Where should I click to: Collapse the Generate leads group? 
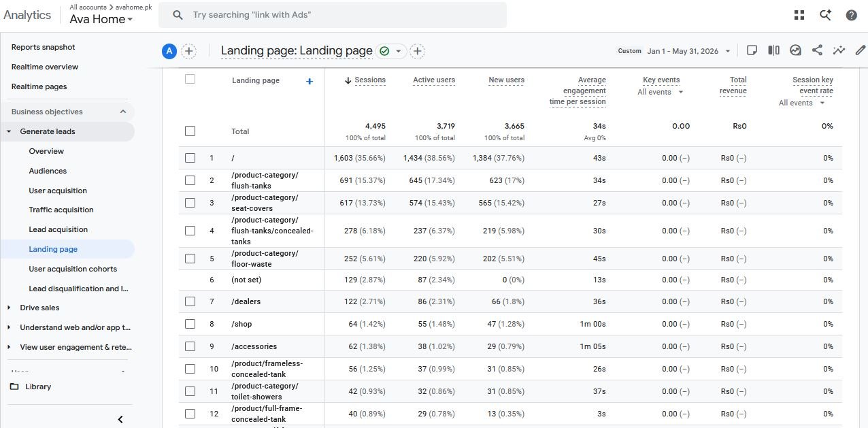(x=9, y=131)
